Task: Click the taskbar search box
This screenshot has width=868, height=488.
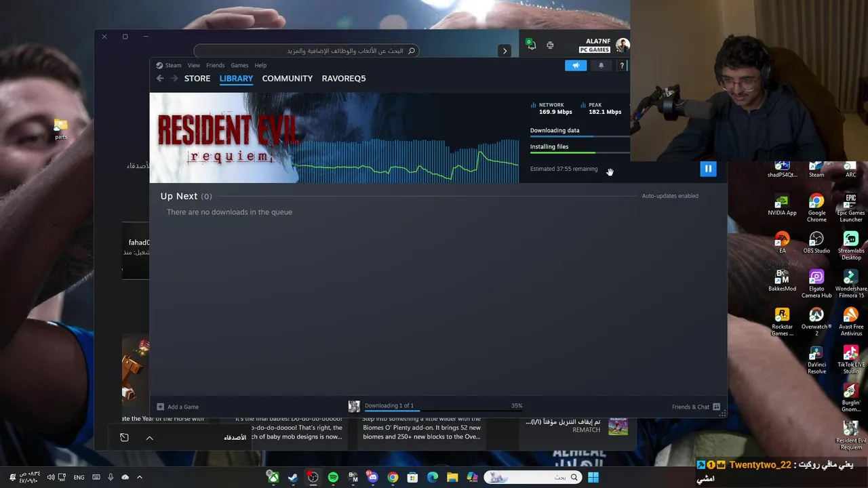Action: [x=533, y=478]
